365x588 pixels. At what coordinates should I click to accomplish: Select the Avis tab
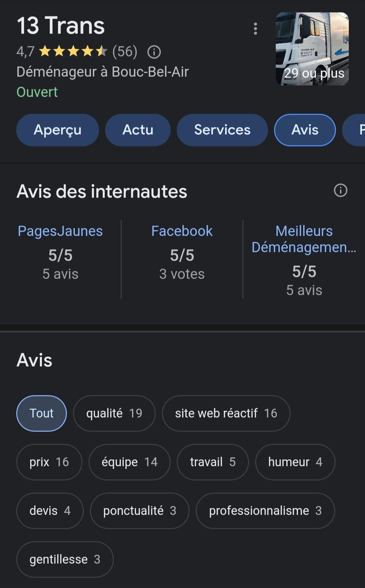(305, 130)
